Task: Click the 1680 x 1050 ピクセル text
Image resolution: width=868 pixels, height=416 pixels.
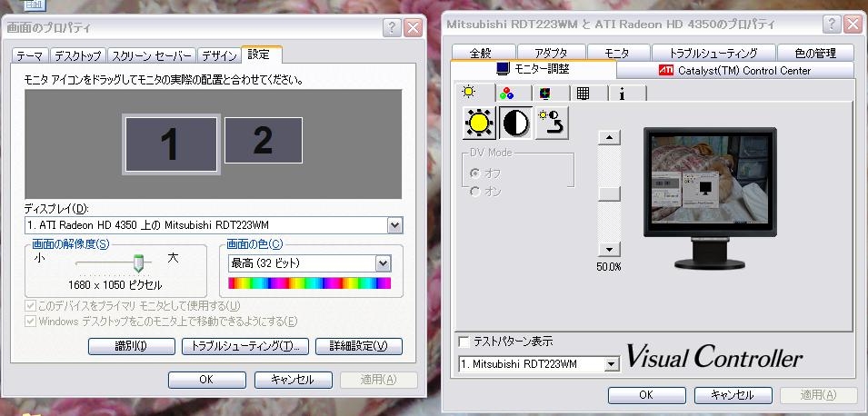Action: (115, 285)
